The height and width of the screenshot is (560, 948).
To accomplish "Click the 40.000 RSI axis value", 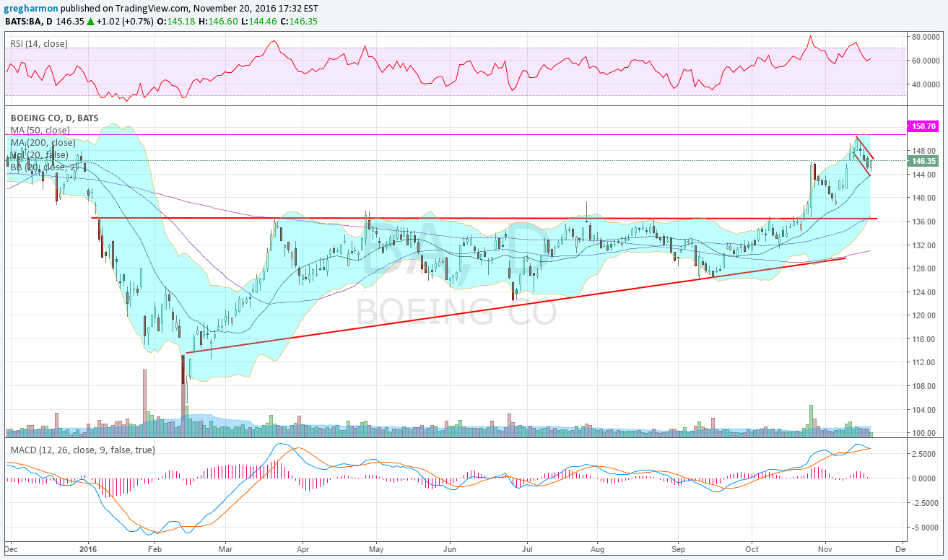I will [x=924, y=84].
